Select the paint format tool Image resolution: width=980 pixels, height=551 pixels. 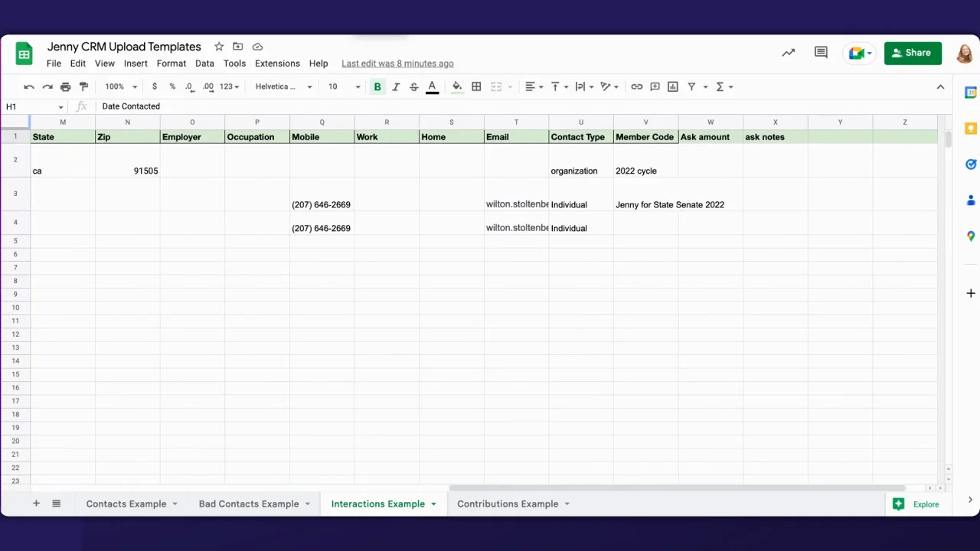pos(83,87)
